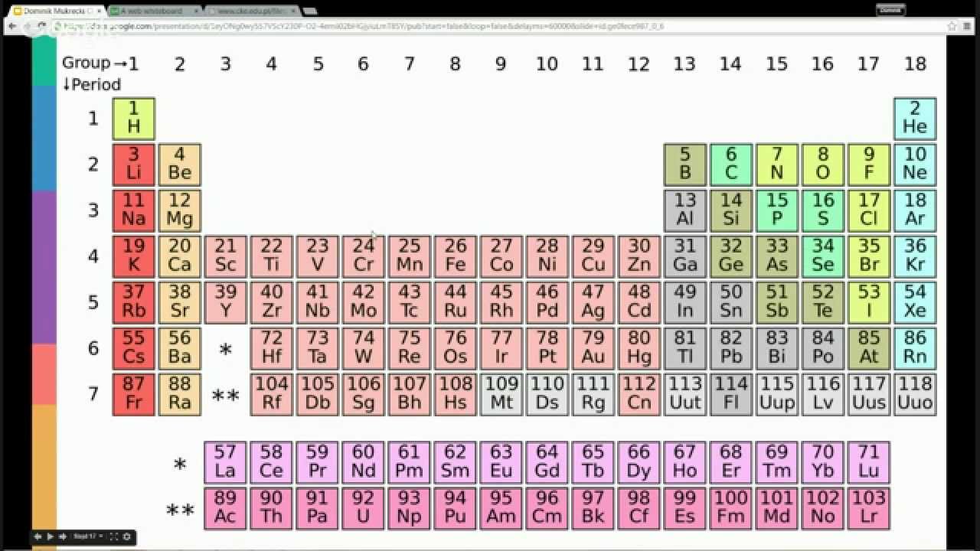980x551 pixels.
Task: Select the chlorine (17 Cl) cell
Action: tap(869, 210)
